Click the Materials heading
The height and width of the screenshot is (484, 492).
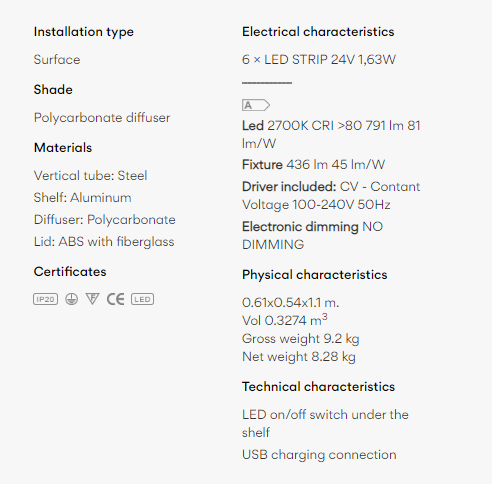click(x=63, y=148)
